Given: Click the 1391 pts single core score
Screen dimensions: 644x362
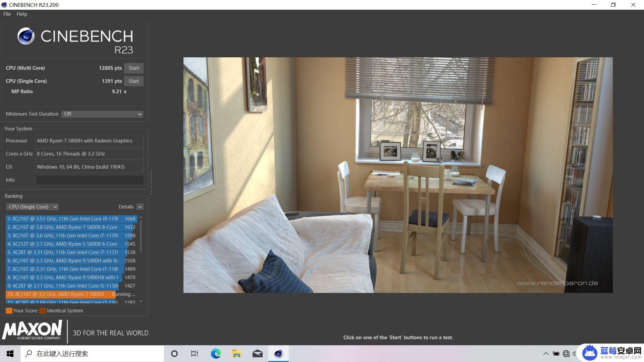Looking at the screenshot, I should coord(112,81).
